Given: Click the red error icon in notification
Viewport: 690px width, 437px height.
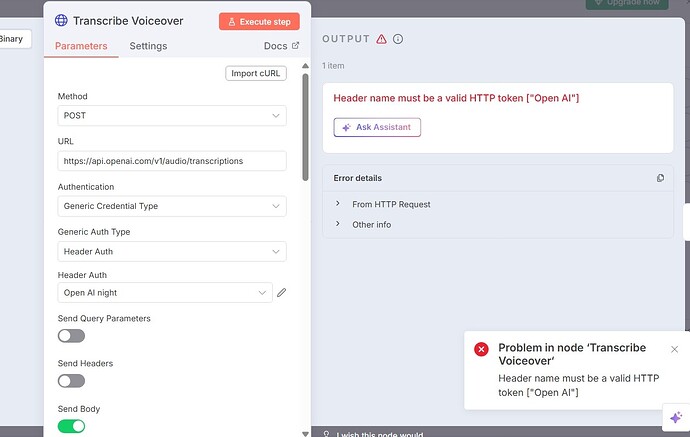Looking at the screenshot, I should [x=481, y=349].
